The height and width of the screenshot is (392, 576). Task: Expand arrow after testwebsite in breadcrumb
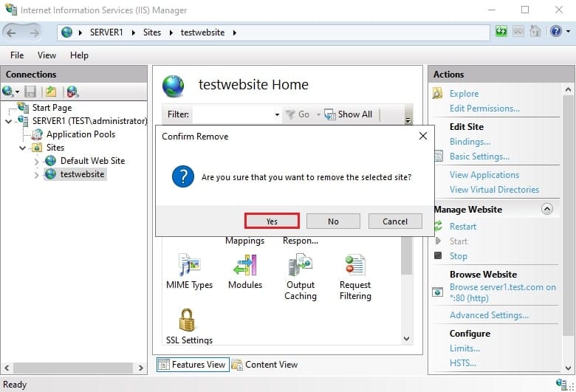(234, 32)
